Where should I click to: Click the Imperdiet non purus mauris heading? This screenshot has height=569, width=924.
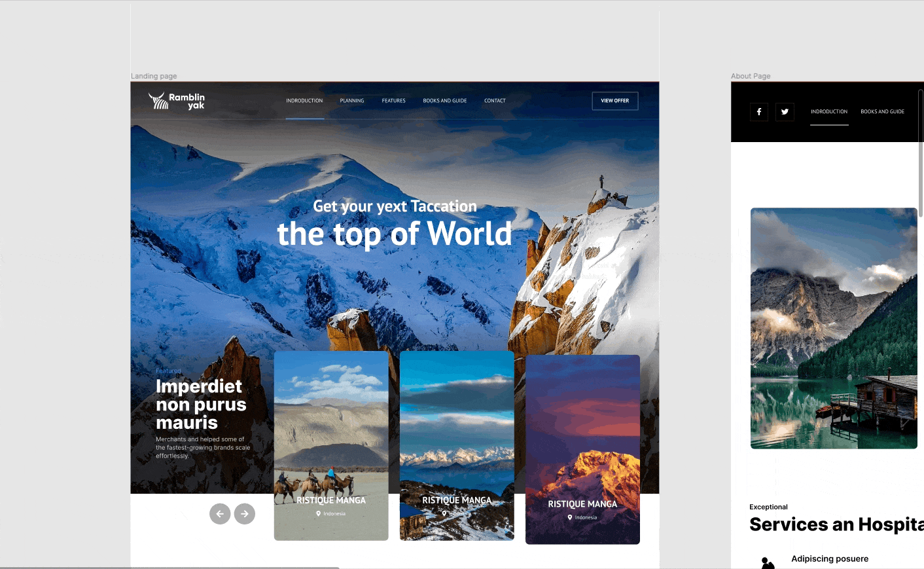[x=201, y=405]
